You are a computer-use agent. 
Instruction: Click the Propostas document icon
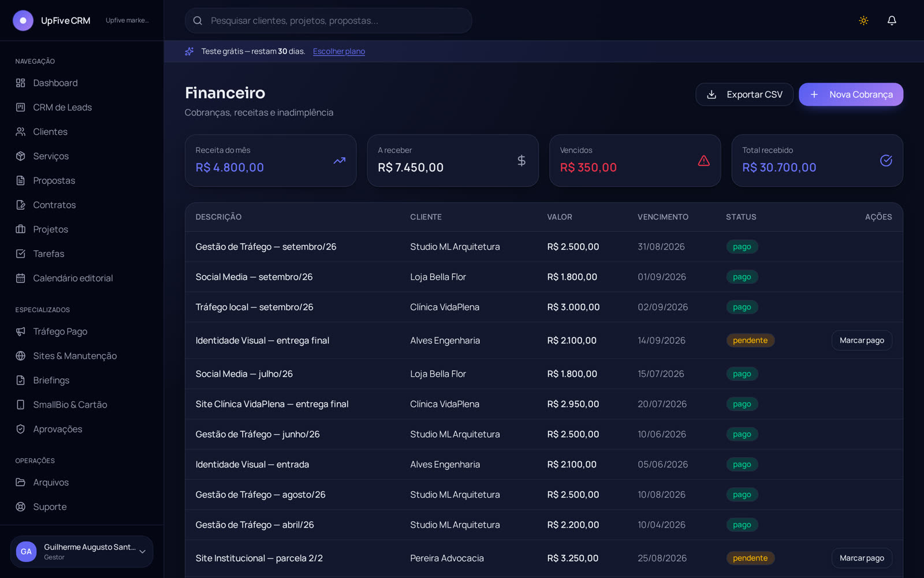(x=21, y=180)
